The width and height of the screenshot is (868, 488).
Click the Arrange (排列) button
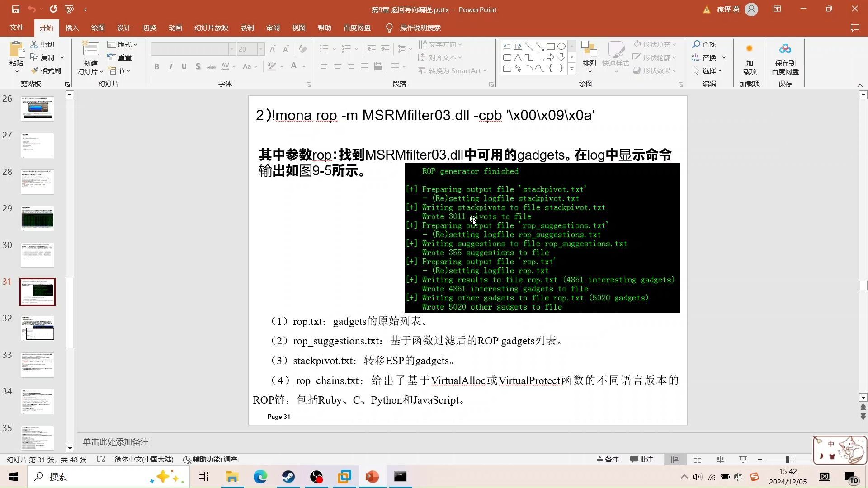(x=589, y=56)
